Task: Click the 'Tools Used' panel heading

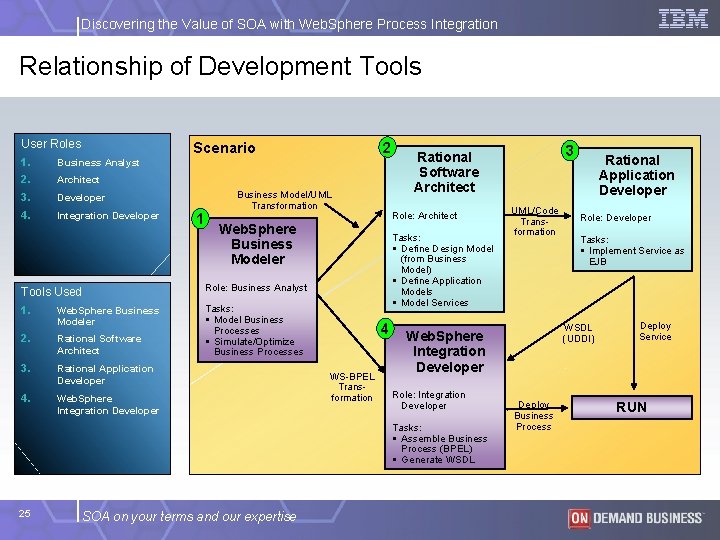Action: tap(51, 292)
